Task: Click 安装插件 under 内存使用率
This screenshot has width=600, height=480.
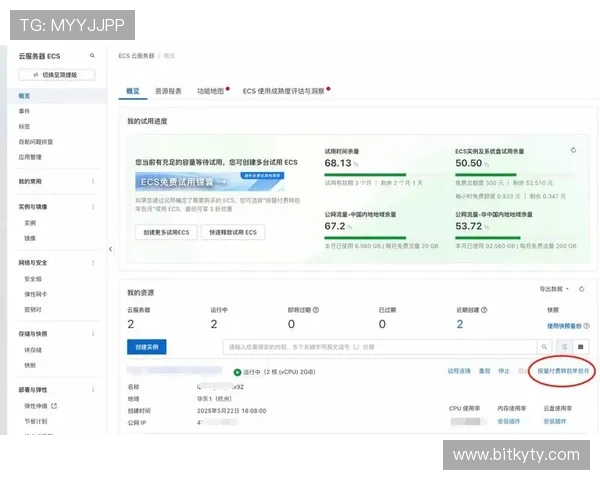Action: [x=509, y=421]
